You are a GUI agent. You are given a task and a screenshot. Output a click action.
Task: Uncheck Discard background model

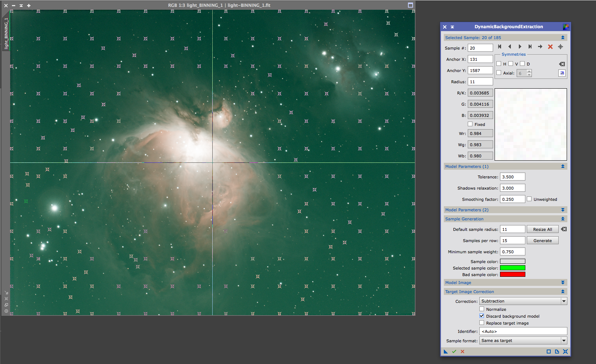(482, 316)
